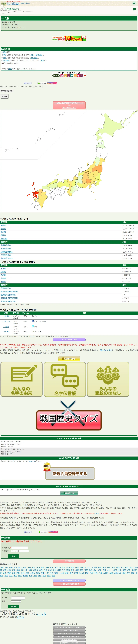Follow the 諏訪 link in 由来解説
Image resolution: width=138 pixels, height=644 pixels.
point(5,52)
